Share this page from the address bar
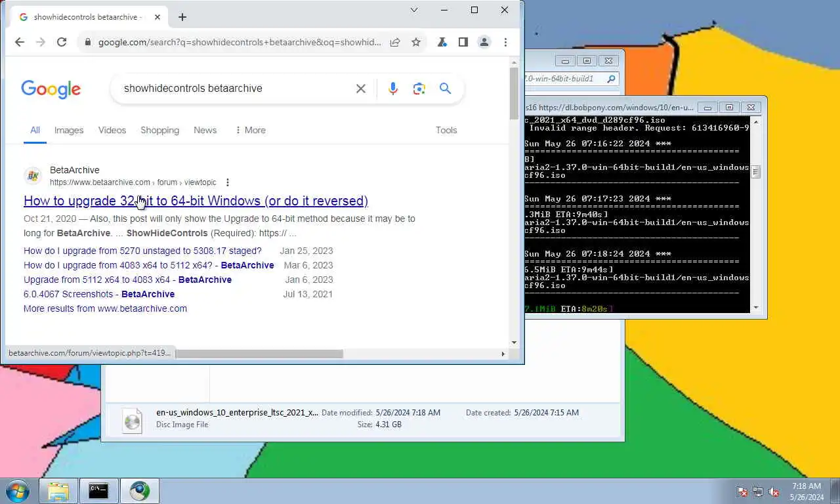Image resolution: width=840 pixels, height=504 pixels. (x=395, y=42)
